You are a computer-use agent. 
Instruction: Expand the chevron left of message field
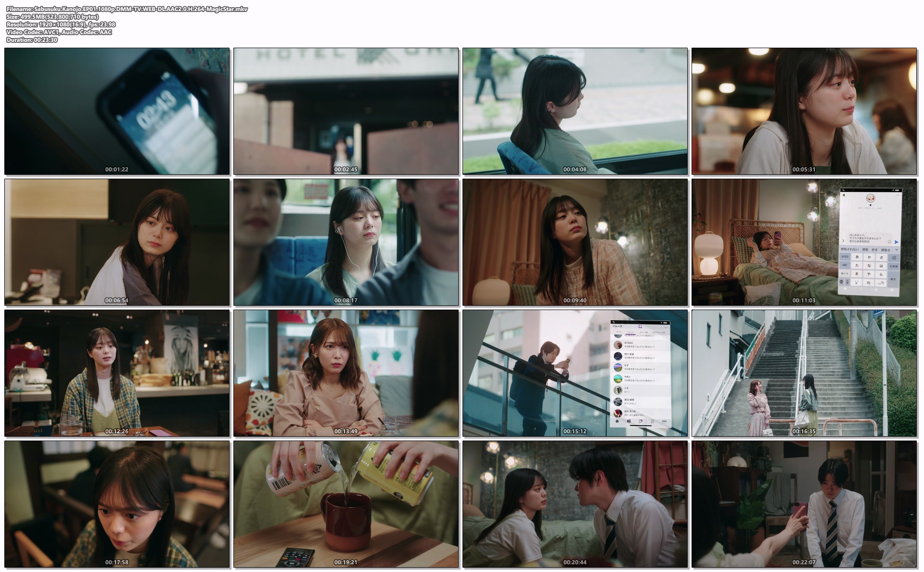point(843,241)
